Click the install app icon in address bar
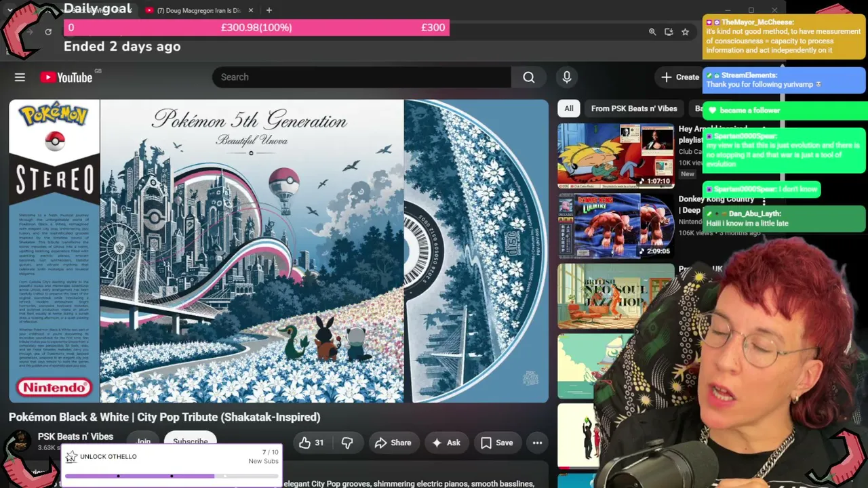The width and height of the screenshot is (868, 488). [669, 32]
